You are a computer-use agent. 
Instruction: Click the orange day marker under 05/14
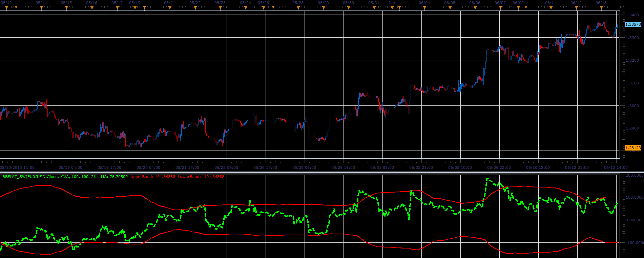(x=41, y=7)
